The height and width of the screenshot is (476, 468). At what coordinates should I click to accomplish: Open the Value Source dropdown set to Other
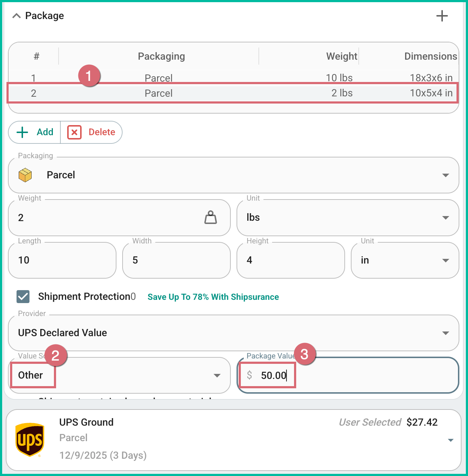217,375
